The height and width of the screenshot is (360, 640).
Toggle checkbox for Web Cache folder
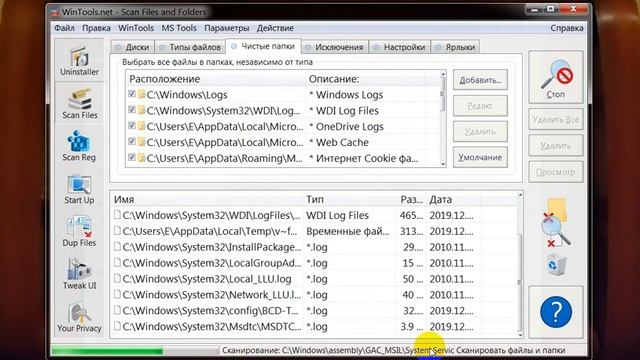tap(131, 142)
